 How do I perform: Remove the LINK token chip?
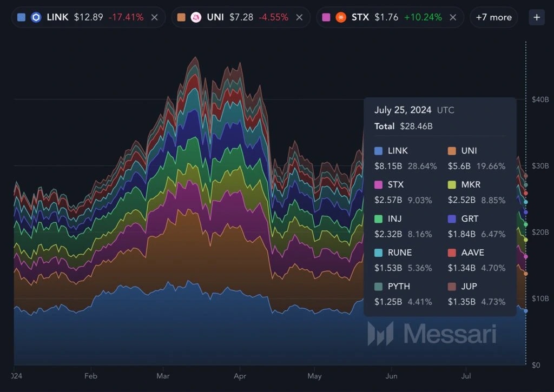pos(154,17)
